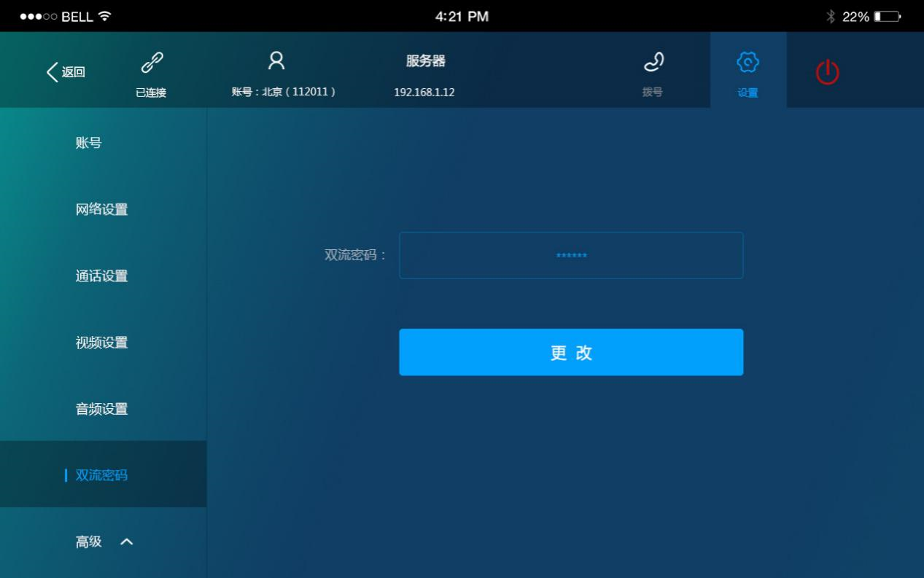Expand the 高级 section chevron arrow
Screen dimensions: 924x578
pos(126,542)
